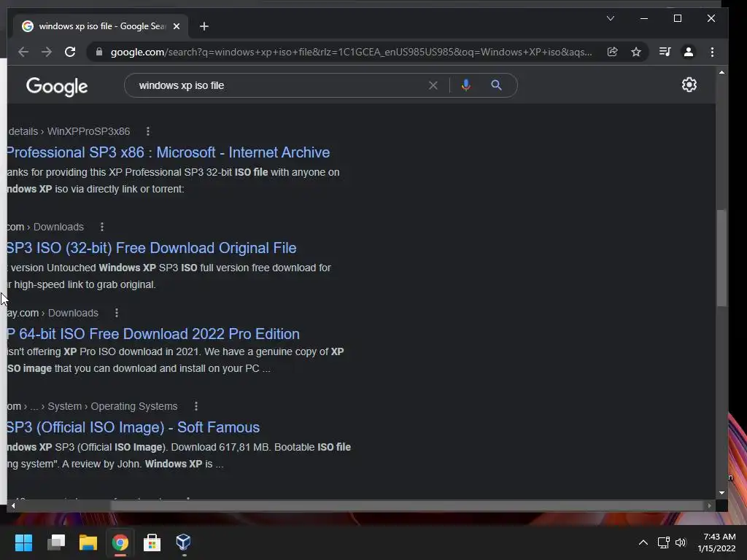Select the windows xp iso file tab
This screenshot has width=747, height=560.
(x=101, y=26)
